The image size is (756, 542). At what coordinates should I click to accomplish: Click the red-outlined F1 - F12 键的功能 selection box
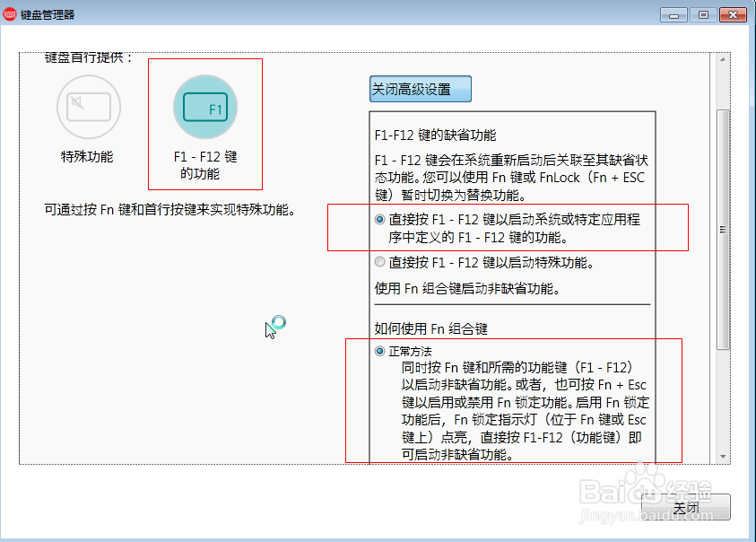coord(204,124)
